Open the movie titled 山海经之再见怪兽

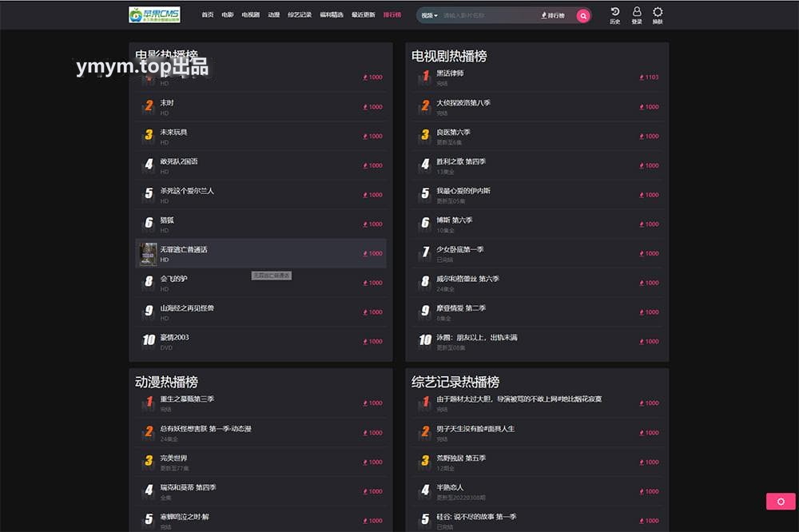[x=187, y=308]
